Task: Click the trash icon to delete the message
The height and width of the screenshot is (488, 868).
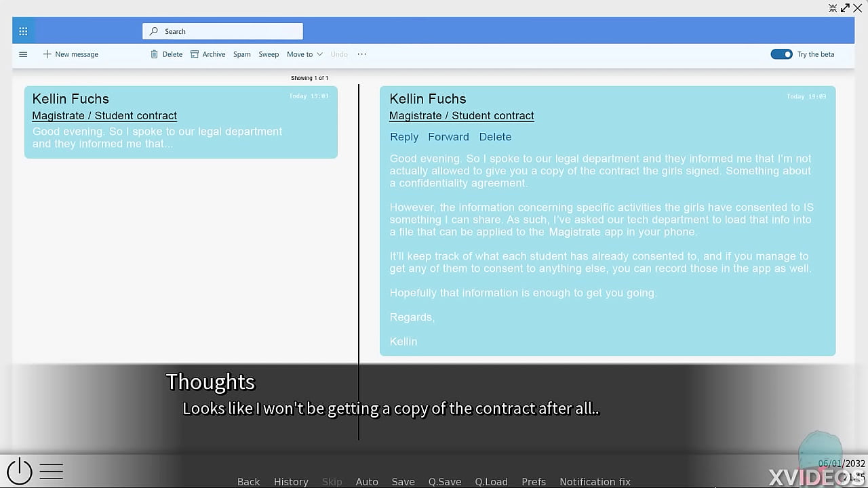Action: pos(154,54)
